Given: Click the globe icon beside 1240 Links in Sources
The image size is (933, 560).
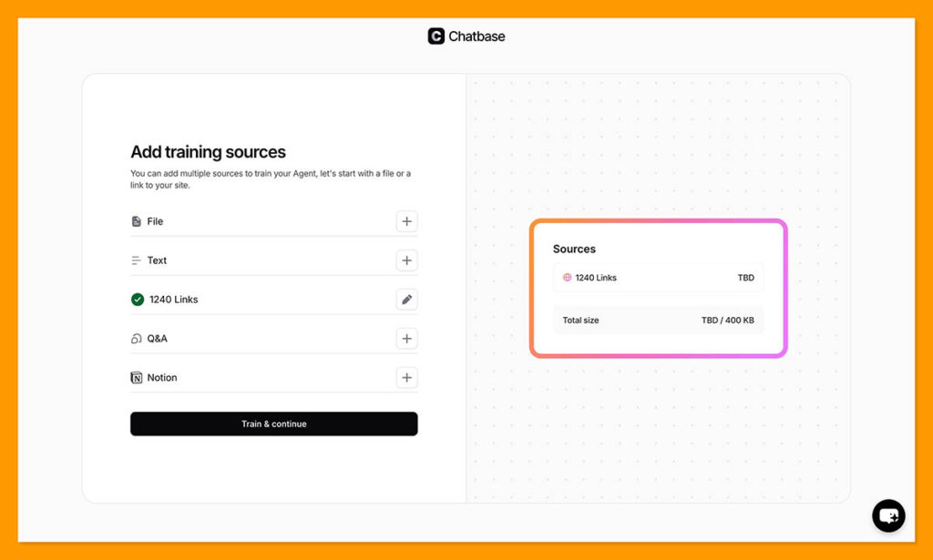Looking at the screenshot, I should click(x=566, y=278).
